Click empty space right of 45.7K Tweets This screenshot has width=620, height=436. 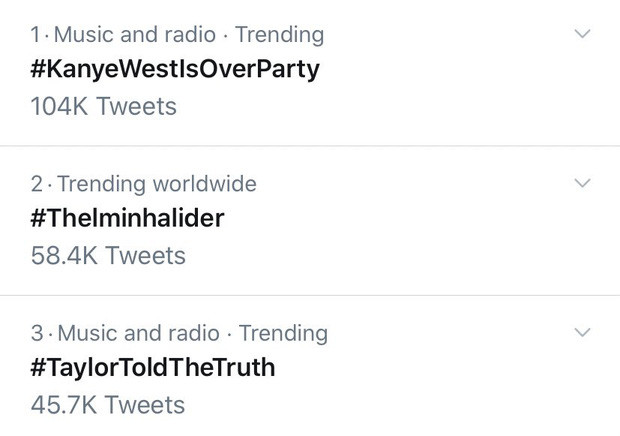pyautogui.click(x=400, y=404)
